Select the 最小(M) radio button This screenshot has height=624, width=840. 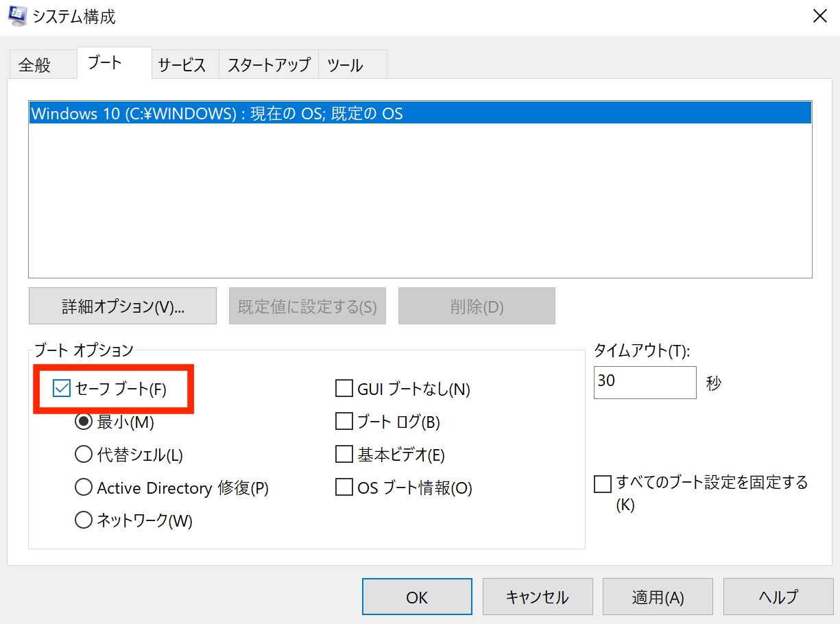pyautogui.click(x=83, y=422)
